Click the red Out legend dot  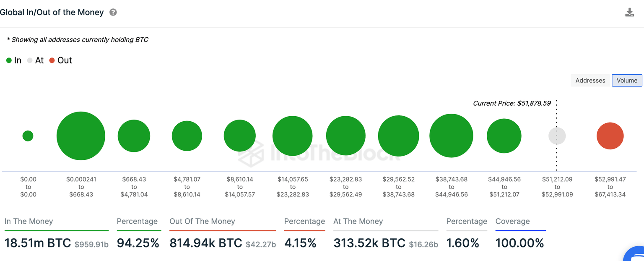52,60
